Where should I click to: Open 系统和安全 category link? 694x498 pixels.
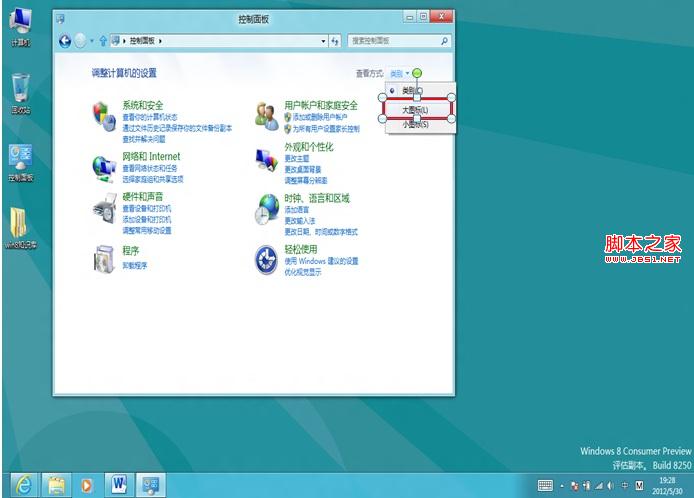tap(143, 105)
